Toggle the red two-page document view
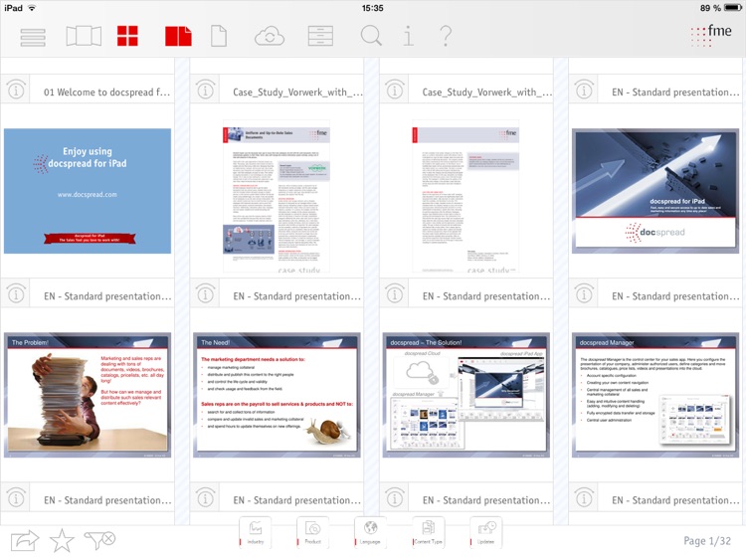746x560 pixels. pos(178,36)
